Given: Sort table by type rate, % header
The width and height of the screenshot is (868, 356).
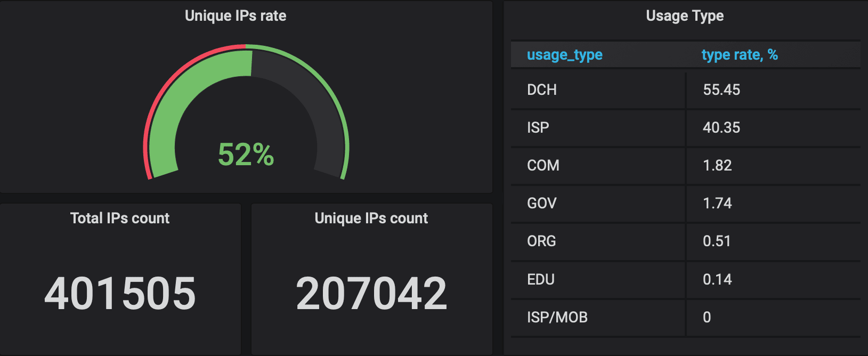Looking at the screenshot, I should (x=740, y=55).
